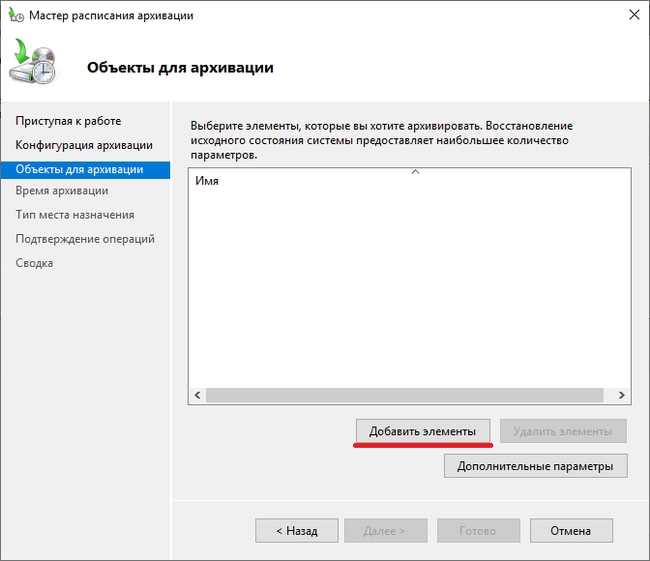Click the empty items list area
Image resolution: width=650 pixels, height=561 pixels.
coord(409,290)
